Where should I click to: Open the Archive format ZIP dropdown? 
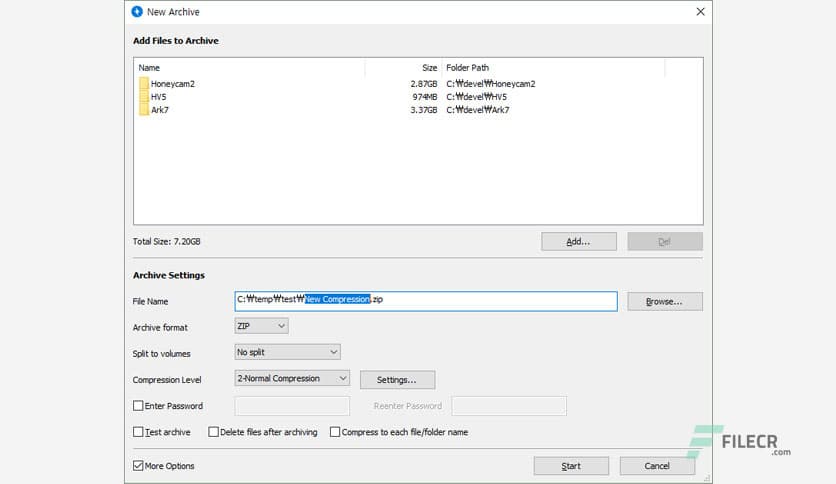pos(261,326)
